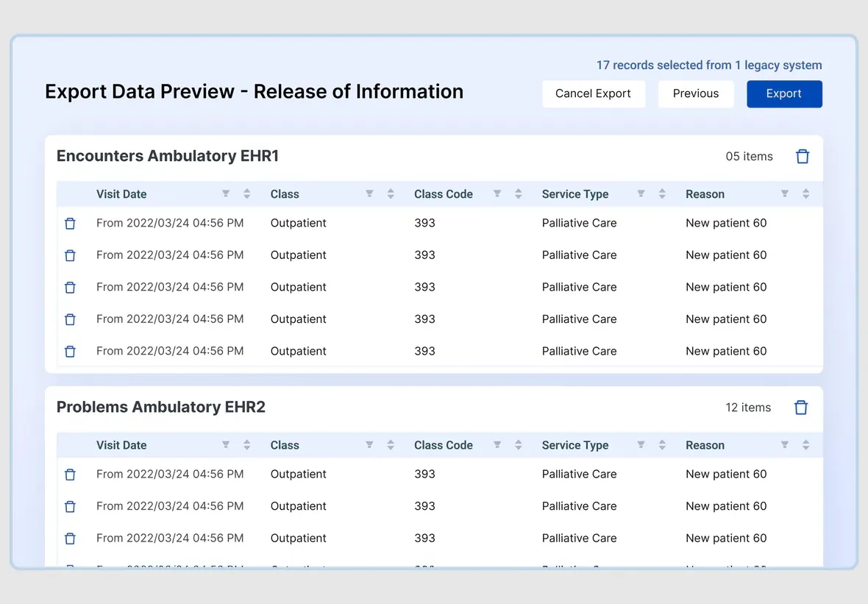Remove third row in Encounters Ambulatory EHR1

click(70, 288)
